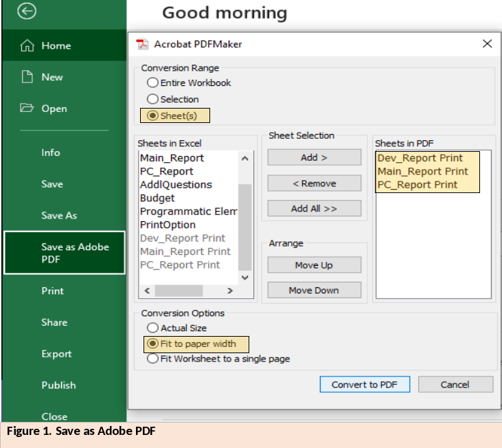
Task: Select Budget in the Sheets in Excel list
Action: [x=157, y=198]
